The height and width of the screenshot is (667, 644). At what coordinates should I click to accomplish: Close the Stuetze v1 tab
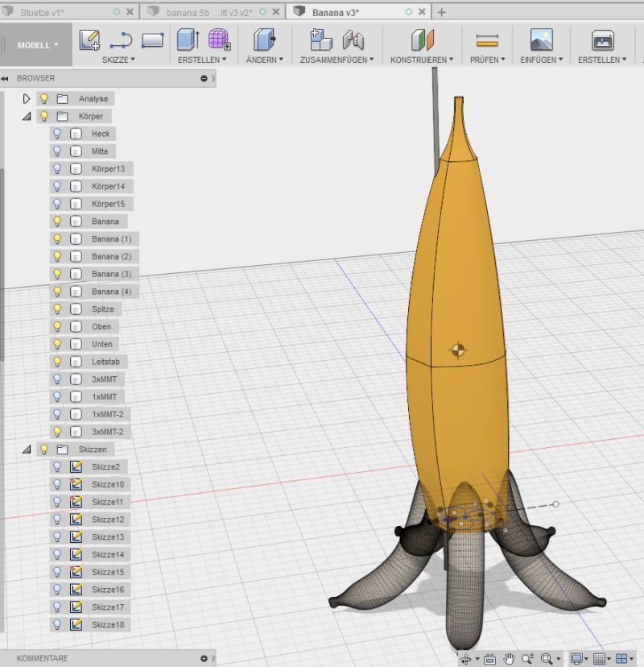click(x=130, y=12)
